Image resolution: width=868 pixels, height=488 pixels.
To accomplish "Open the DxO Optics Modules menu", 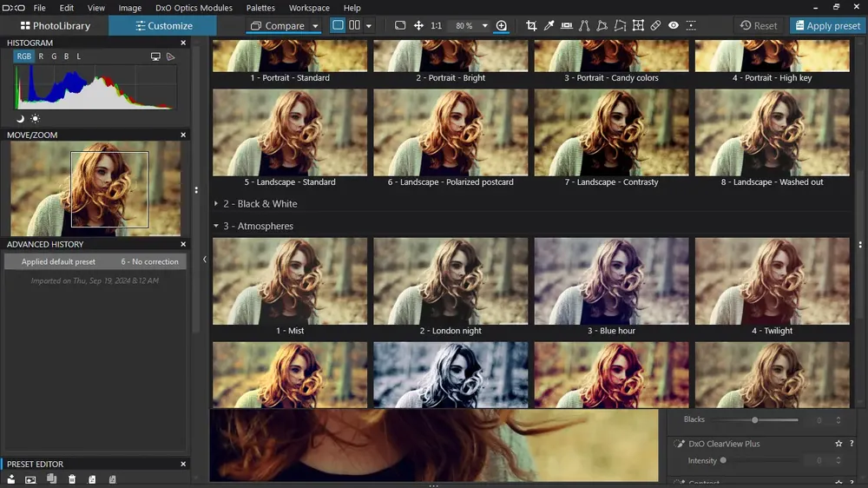I will (x=194, y=8).
